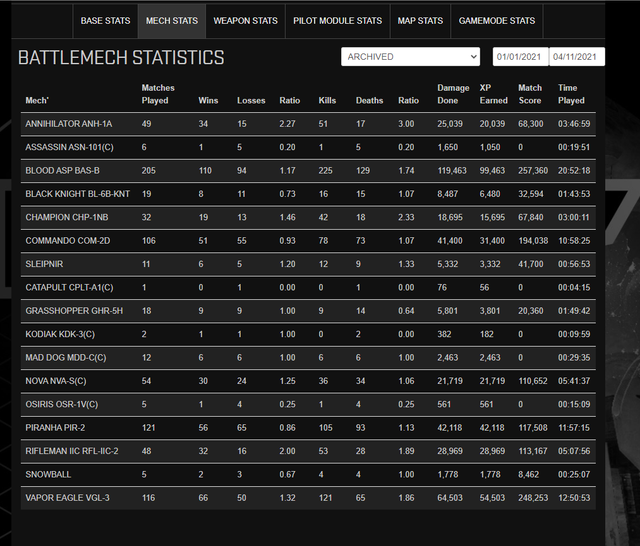Image resolution: width=640 pixels, height=546 pixels.
Task: Click ASSASSIN ASN-101(C) mech name
Action: (x=69, y=147)
